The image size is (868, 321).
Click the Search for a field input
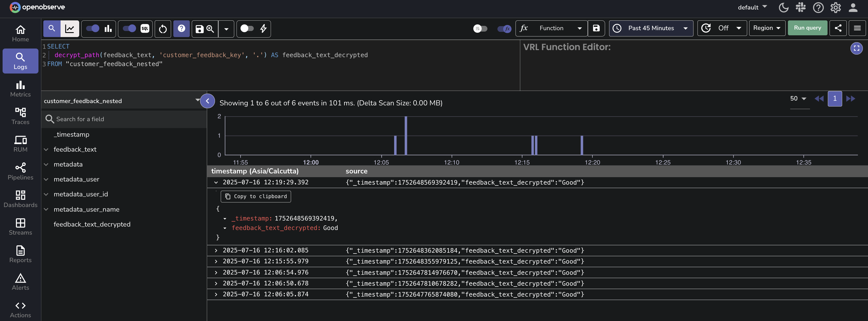pos(101,119)
